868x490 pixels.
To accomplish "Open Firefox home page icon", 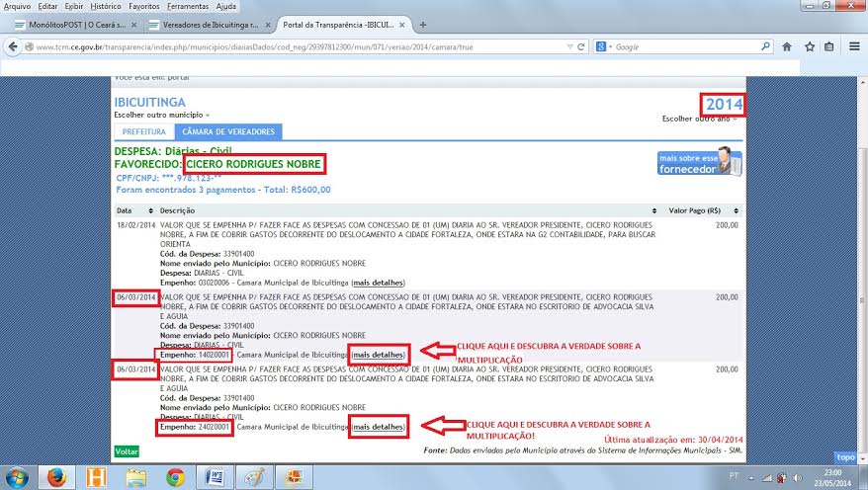I will (x=787, y=45).
